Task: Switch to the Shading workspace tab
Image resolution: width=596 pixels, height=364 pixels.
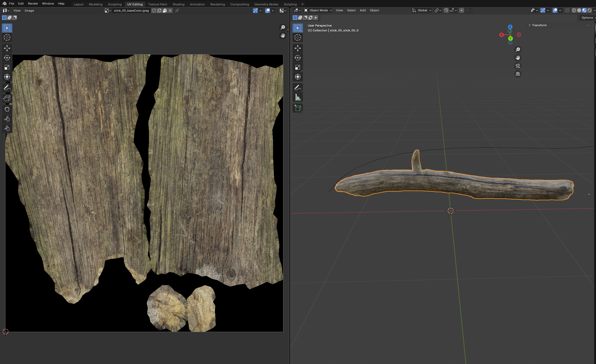Action: pos(178,4)
